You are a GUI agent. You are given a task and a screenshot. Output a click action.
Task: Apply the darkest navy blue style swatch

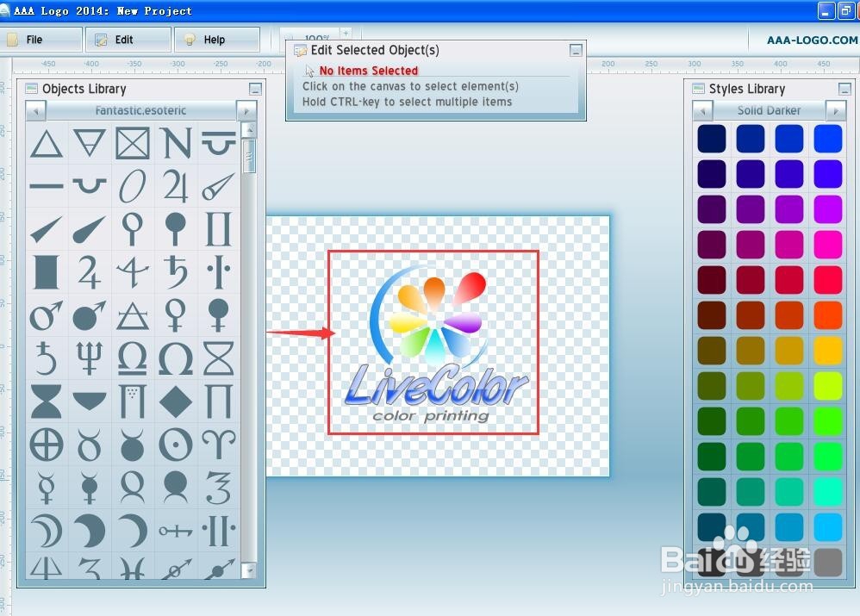point(712,139)
